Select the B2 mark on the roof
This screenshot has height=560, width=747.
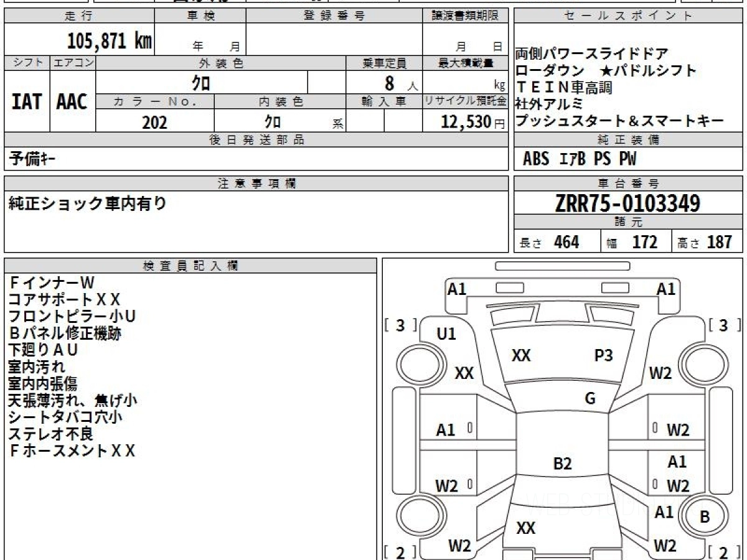[562, 464]
